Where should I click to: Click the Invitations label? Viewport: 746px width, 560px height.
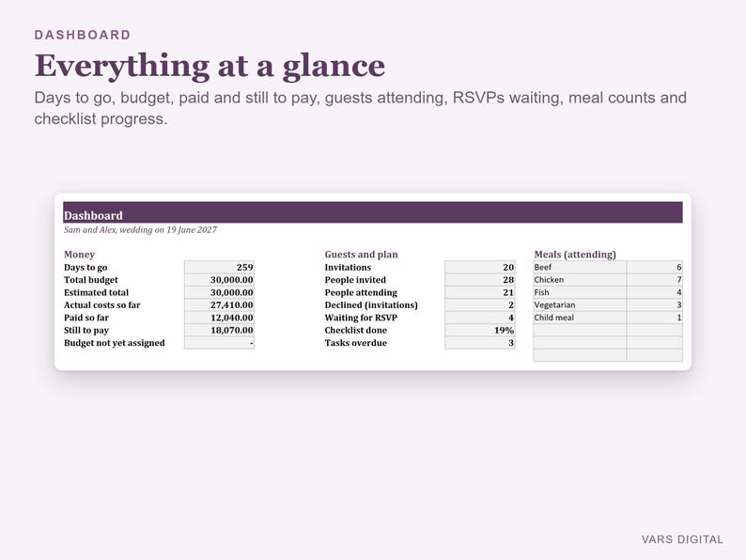pos(348,267)
